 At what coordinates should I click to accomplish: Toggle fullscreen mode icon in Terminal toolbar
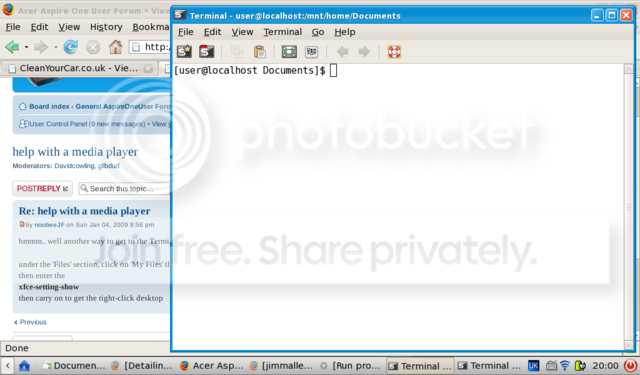coord(289,51)
